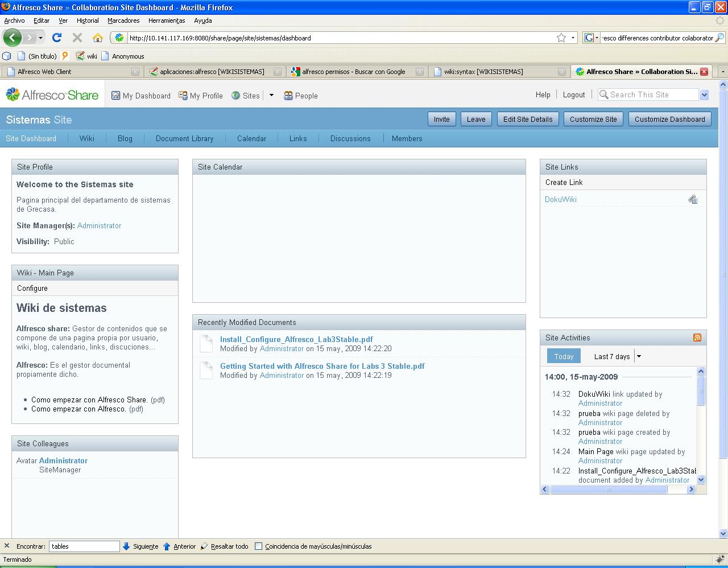Click the Firefox home icon

[x=98, y=38]
